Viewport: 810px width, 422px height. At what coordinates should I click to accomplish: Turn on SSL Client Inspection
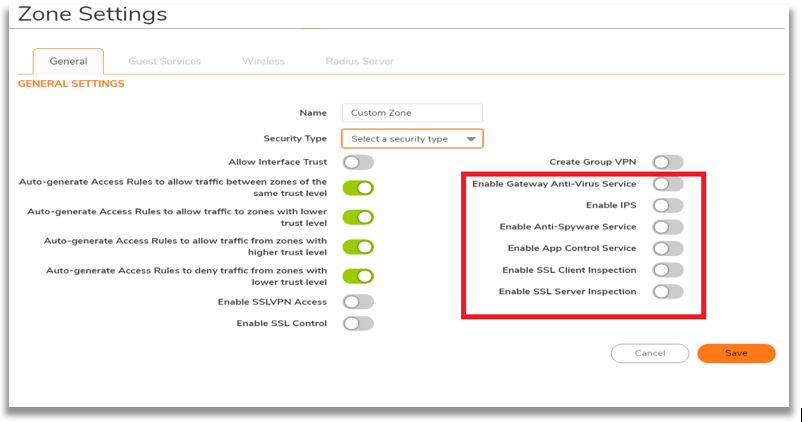(668, 270)
